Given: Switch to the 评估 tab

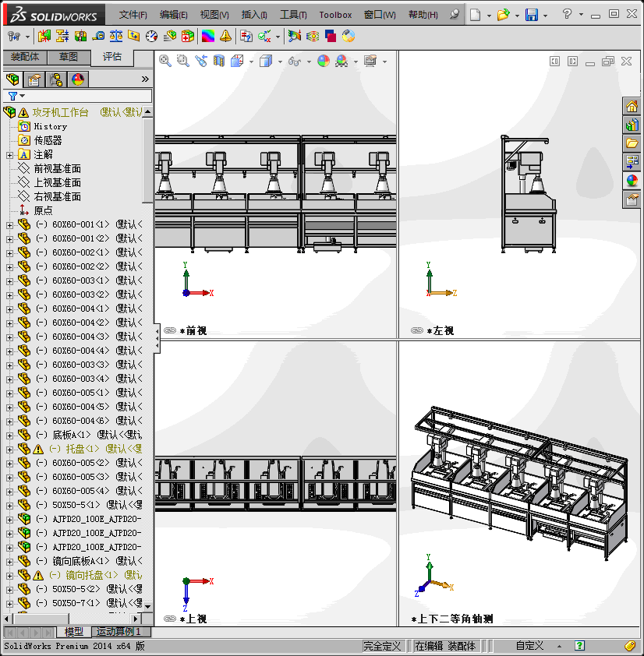Looking at the screenshot, I should pos(112,57).
